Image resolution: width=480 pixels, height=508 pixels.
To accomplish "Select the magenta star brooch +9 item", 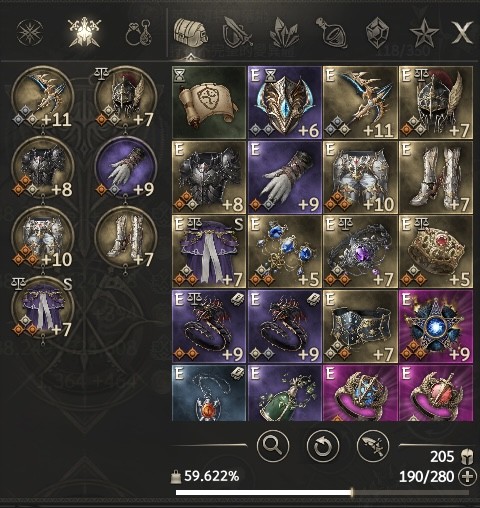I will (436, 327).
